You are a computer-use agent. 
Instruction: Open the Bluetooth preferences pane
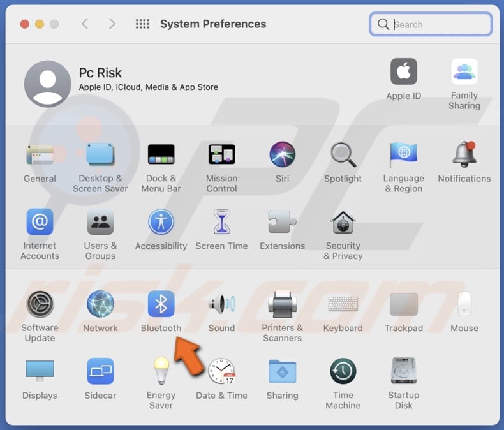pyautogui.click(x=161, y=305)
